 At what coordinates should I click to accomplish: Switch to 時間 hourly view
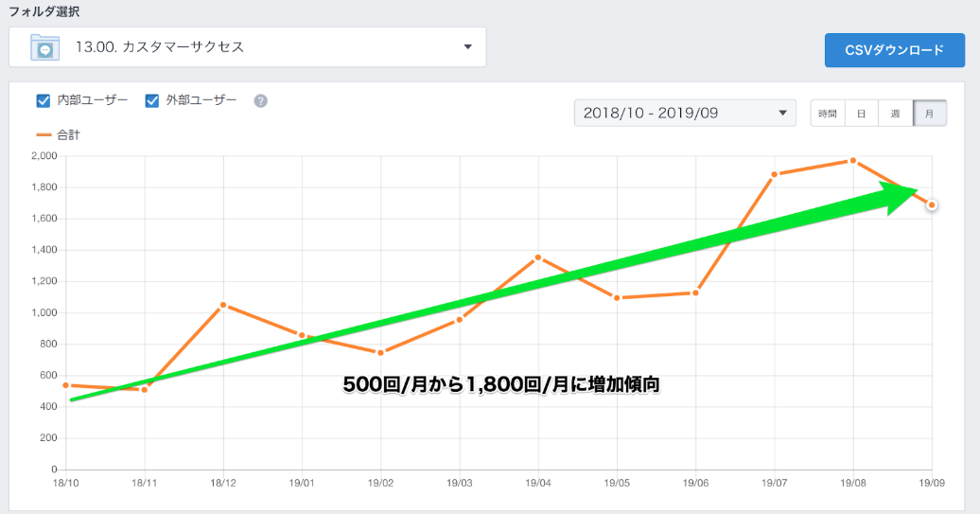pos(827,114)
